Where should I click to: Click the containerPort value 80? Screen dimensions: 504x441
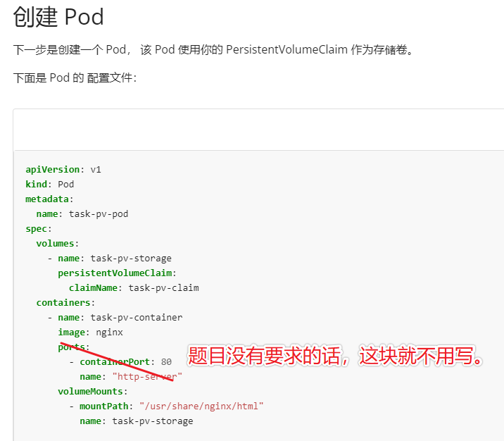pos(166,362)
